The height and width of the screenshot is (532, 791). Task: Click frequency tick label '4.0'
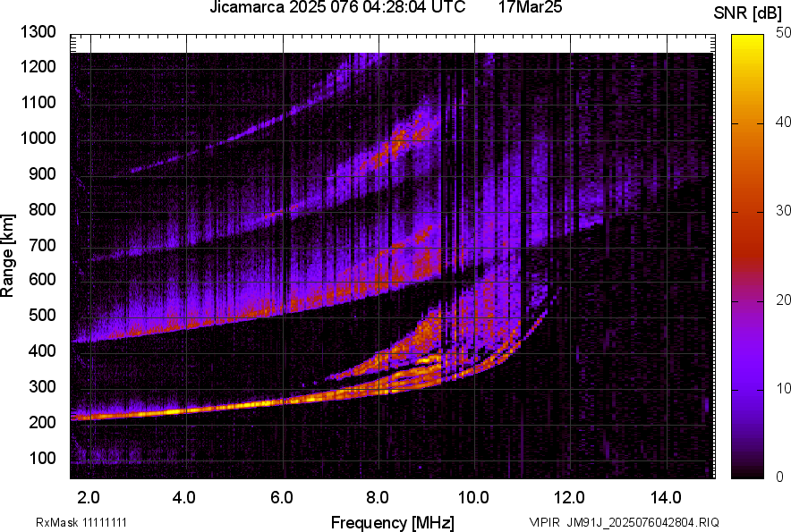183,498
